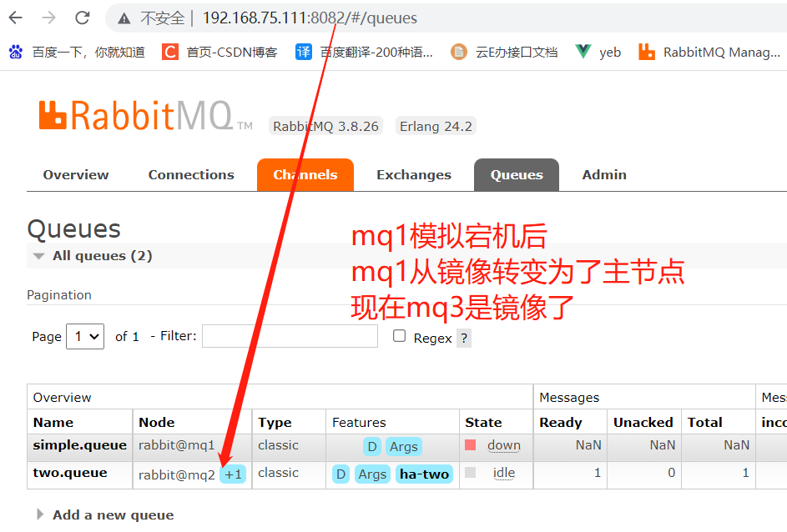Click the Filter input field
Viewport: 787px width, 532px height.
tap(290, 336)
